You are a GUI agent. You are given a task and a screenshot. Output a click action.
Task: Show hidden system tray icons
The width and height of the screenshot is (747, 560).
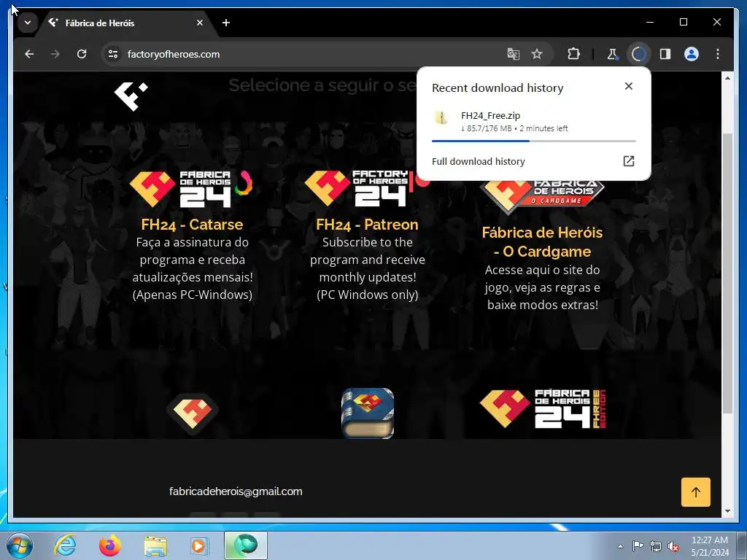[x=620, y=546]
